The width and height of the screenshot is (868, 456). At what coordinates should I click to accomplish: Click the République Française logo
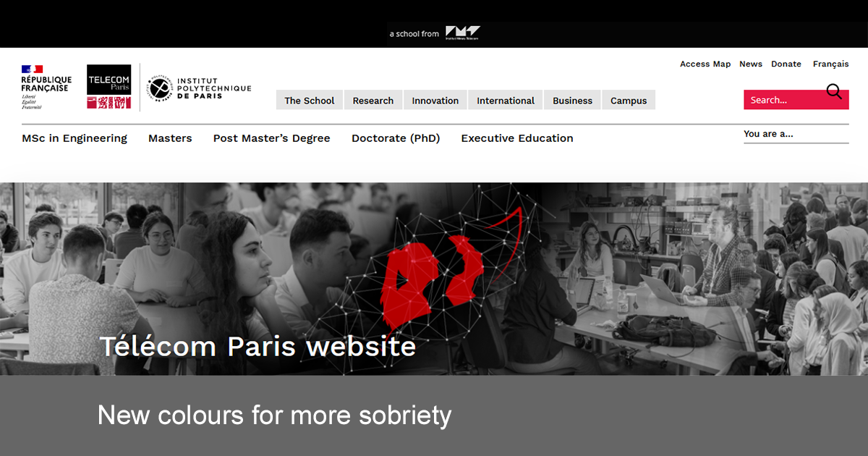pos(46,88)
